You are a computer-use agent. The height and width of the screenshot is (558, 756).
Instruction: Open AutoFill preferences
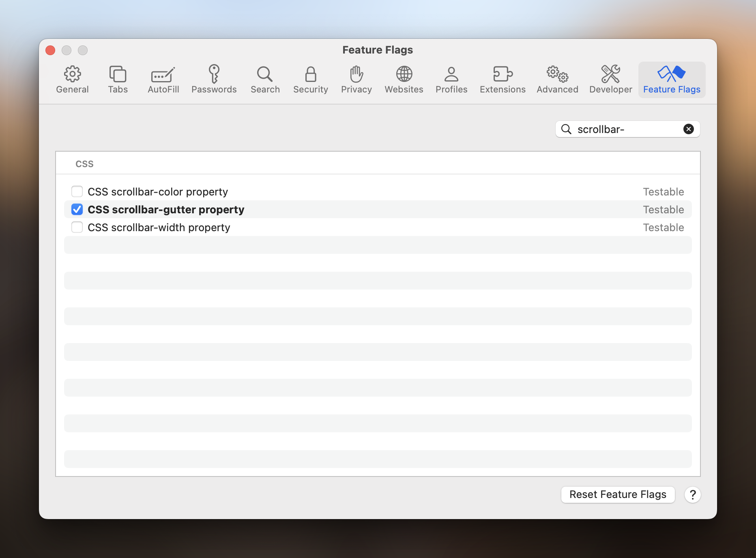point(163,80)
